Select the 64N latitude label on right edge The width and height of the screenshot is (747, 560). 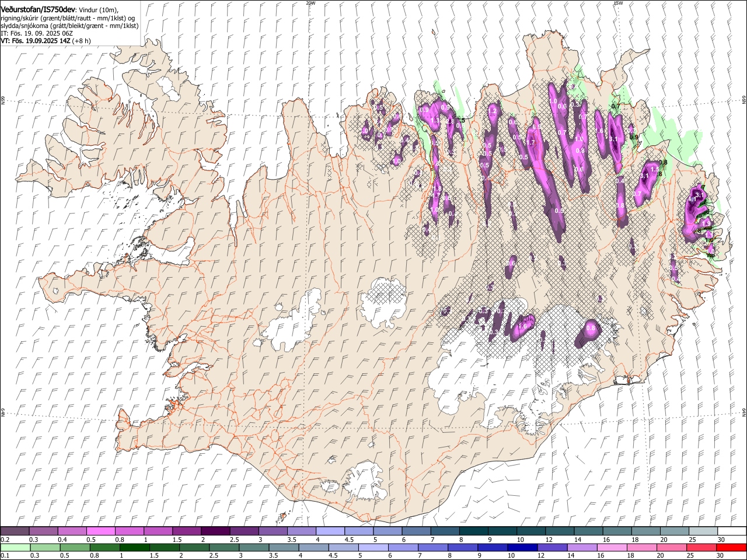[x=743, y=412]
